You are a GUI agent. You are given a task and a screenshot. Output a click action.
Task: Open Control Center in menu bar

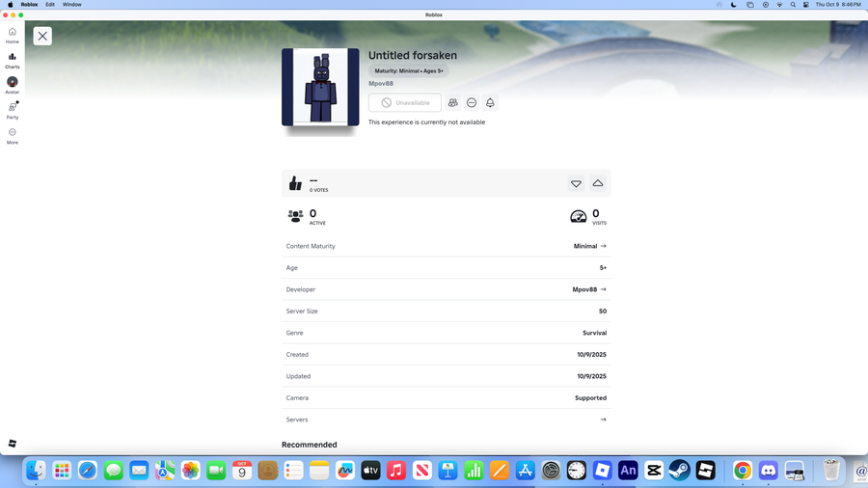[x=806, y=5]
